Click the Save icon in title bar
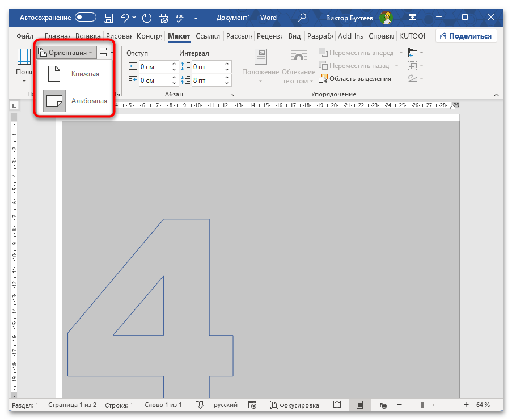The width and height of the screenshot is (512, 420). tap(108, 18)
